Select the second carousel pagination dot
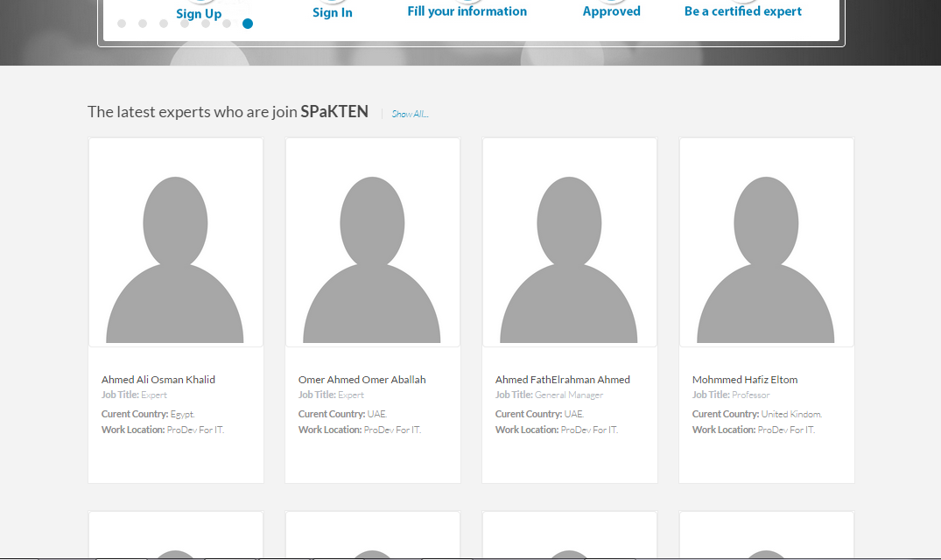 point(143,24)
